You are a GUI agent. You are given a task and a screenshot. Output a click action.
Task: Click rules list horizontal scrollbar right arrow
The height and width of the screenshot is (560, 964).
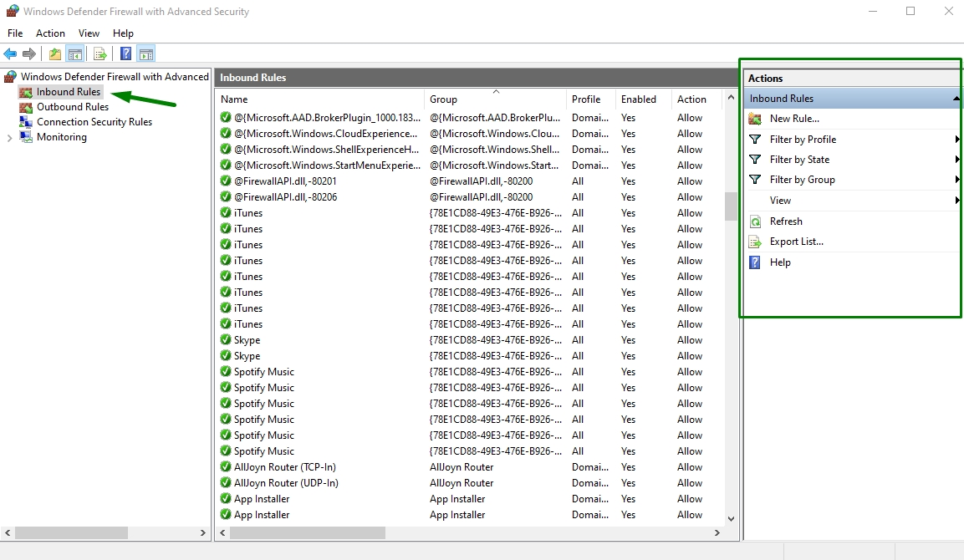point(717,533)
